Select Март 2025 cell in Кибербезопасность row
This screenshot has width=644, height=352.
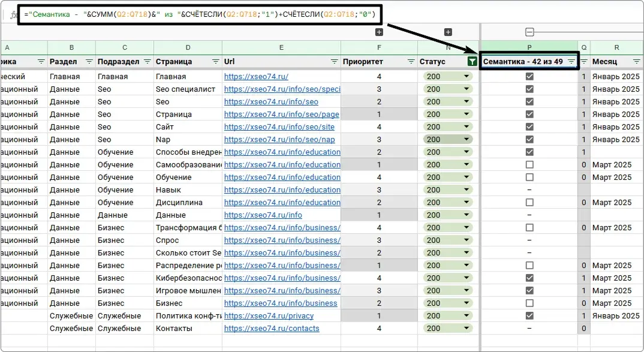(x=617, y=278)
